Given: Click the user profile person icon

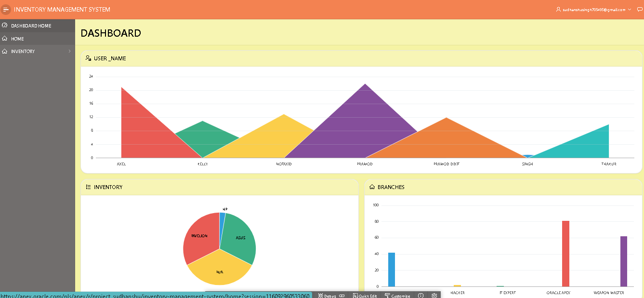Looking at the screenshot, I should (558, 9).
